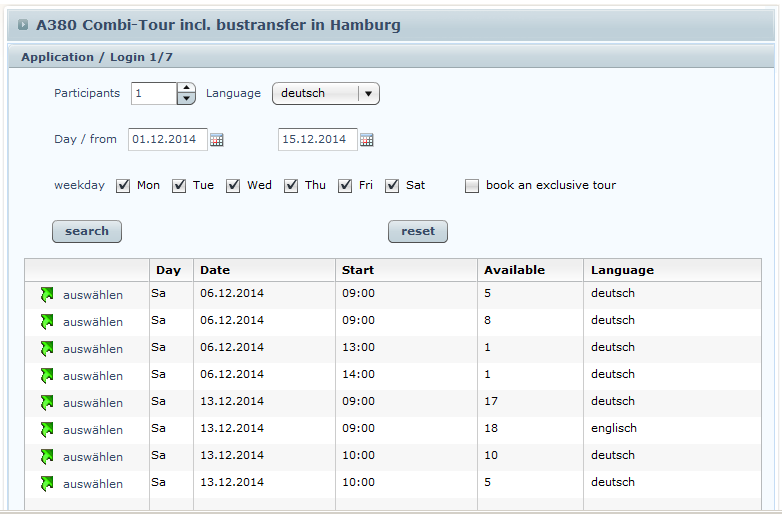
Task: Click panel arrow icon beside A380 Combi-Tour title
Action: pos(22,25)
